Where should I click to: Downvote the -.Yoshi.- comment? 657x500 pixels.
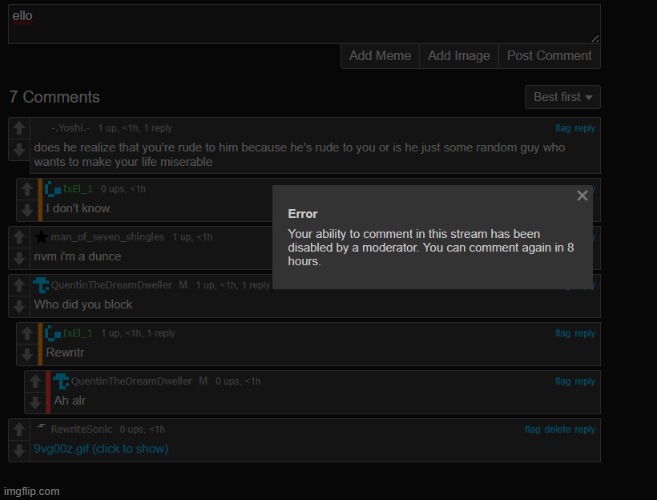pyautogui.click(x=19, y=149)
